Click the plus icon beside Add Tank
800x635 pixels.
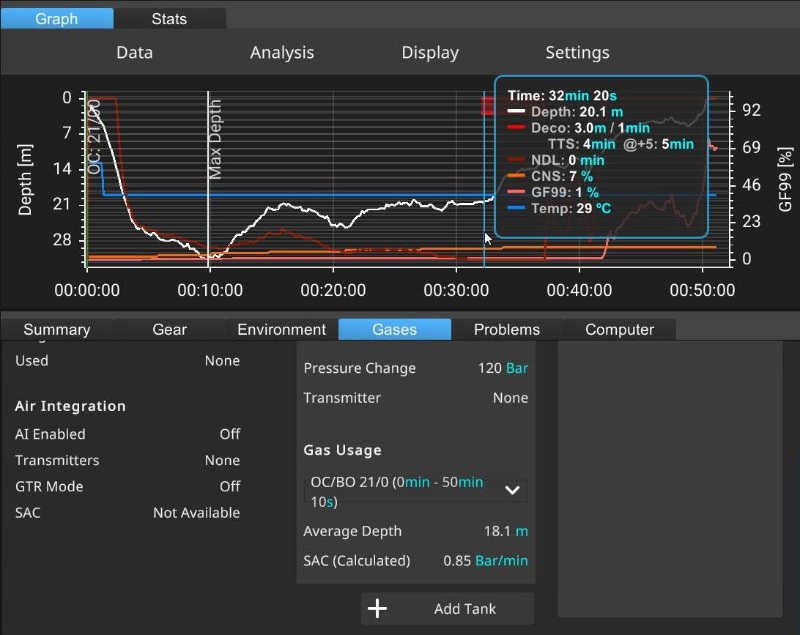[377, 608]
